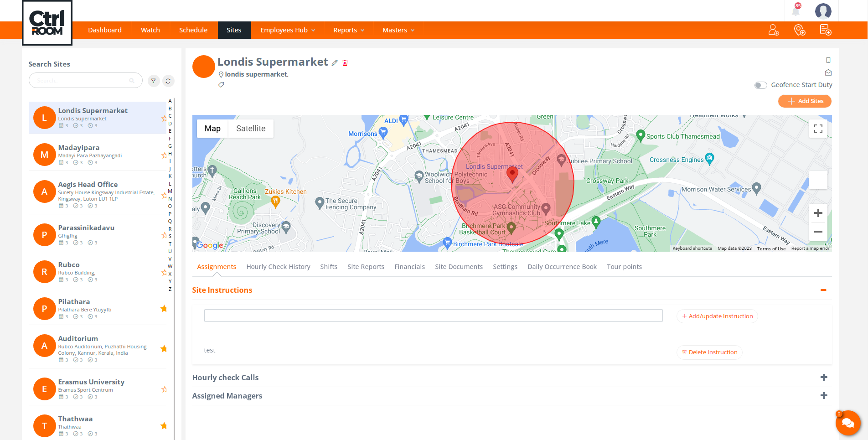Viewport: 868px width, 440px height.
Task: Open the Schedule menu
Action: click(193, 30)
